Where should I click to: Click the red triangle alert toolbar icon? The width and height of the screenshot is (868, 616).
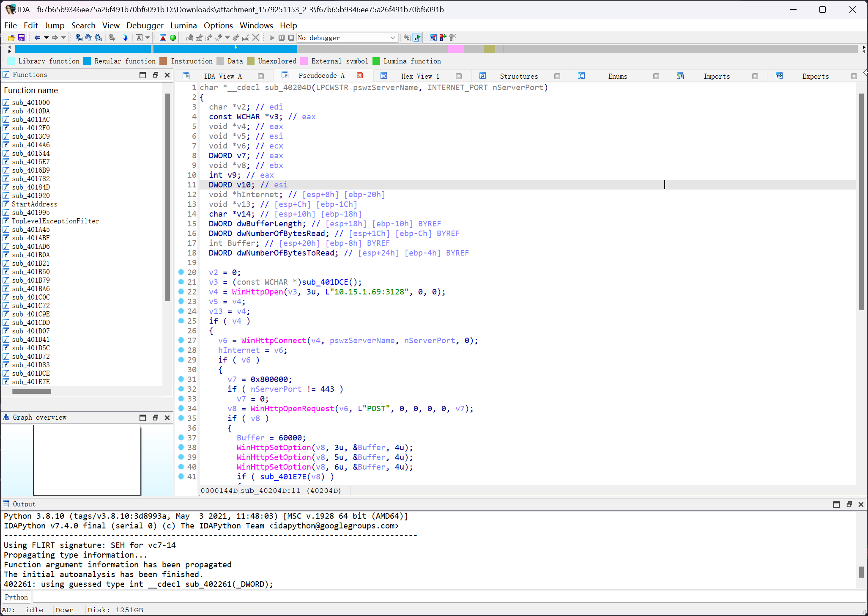163,38
